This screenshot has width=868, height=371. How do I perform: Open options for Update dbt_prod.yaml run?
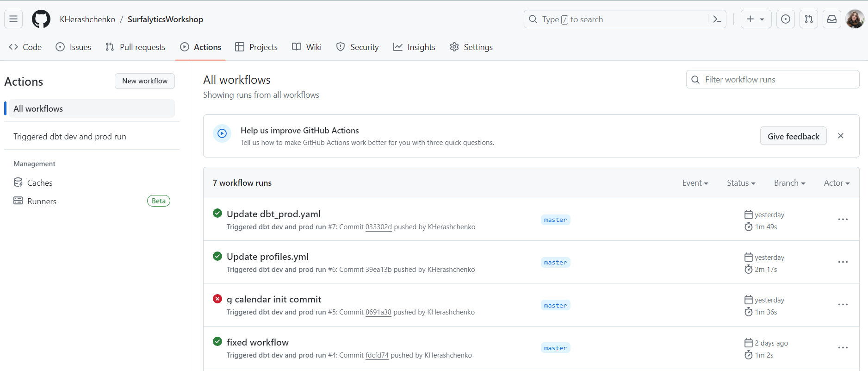(x=843, y=220)
